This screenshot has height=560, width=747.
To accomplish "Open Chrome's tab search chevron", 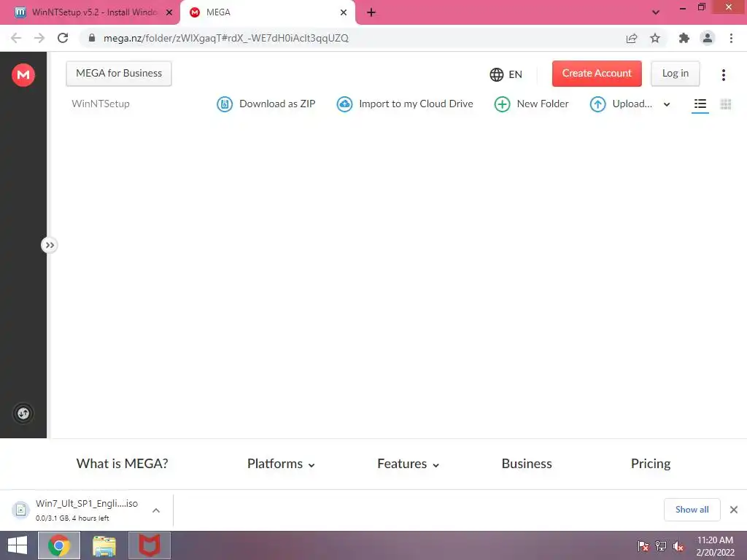I will [656, 12].
